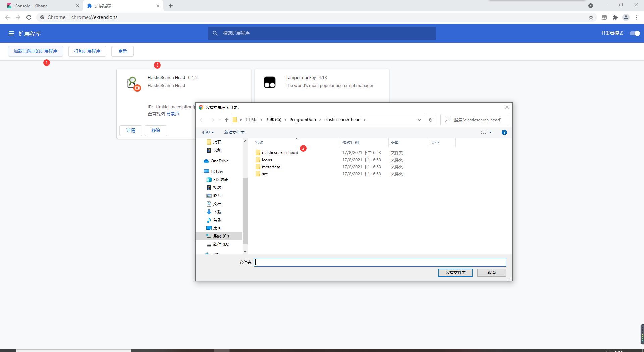The image size is (644, 352).
Task: Click the change view icon
Action: point(483,132)
